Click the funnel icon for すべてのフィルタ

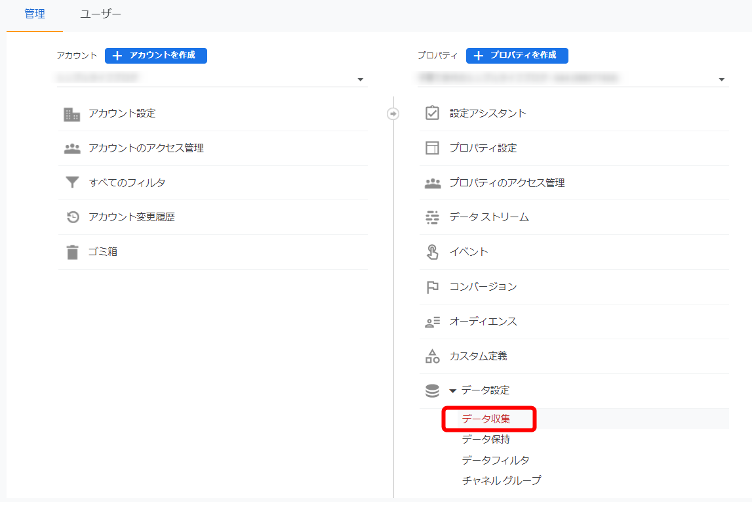(72, 182)
